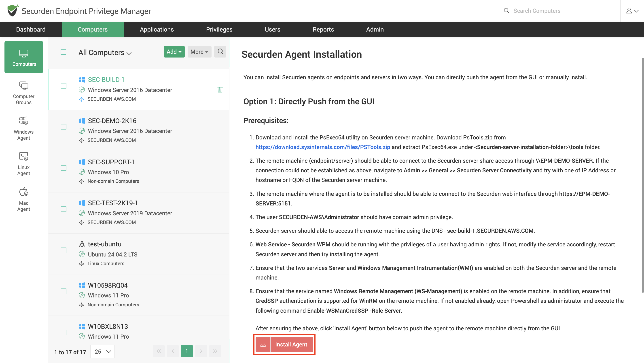Viewport: 644px width, 363px height.
Task: Open the Computers sidebar section
Action: point(24,57)
